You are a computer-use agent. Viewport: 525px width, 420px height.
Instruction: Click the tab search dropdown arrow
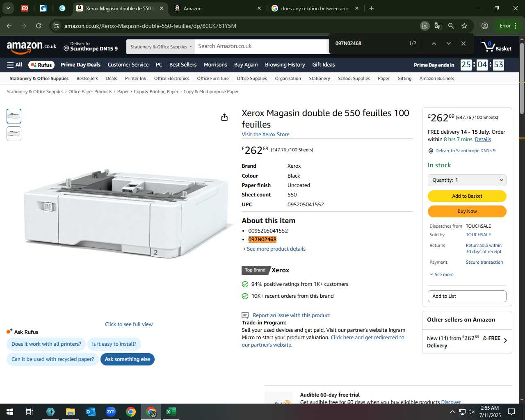tap(8, 8)
